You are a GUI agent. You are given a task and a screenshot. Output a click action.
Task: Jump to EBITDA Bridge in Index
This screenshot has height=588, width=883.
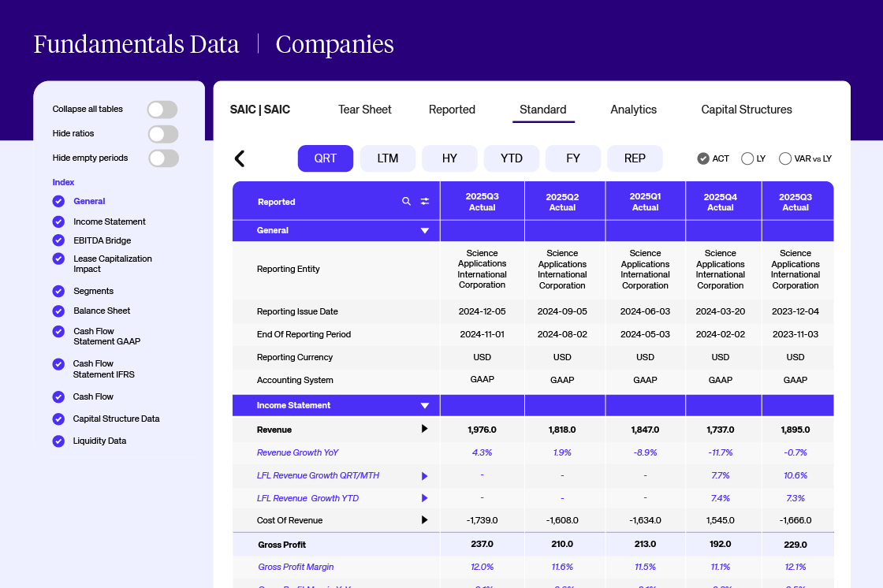[x=102, y=240]
